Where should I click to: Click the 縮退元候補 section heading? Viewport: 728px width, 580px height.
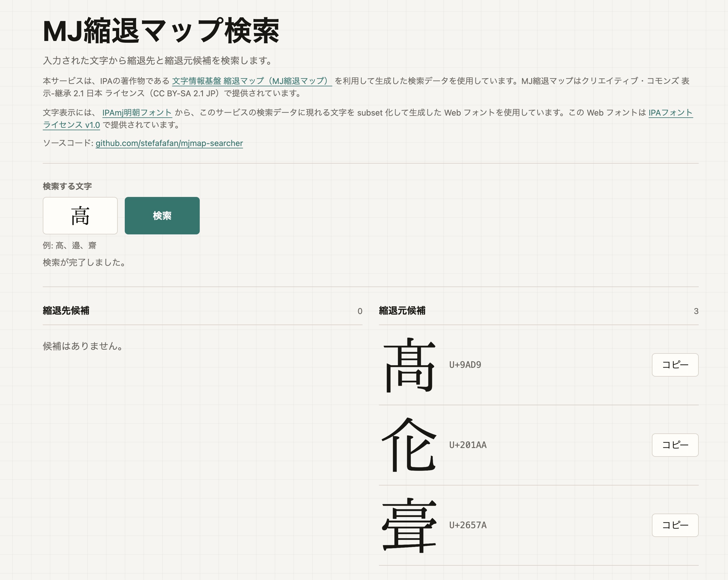click(x=402, y=310)
